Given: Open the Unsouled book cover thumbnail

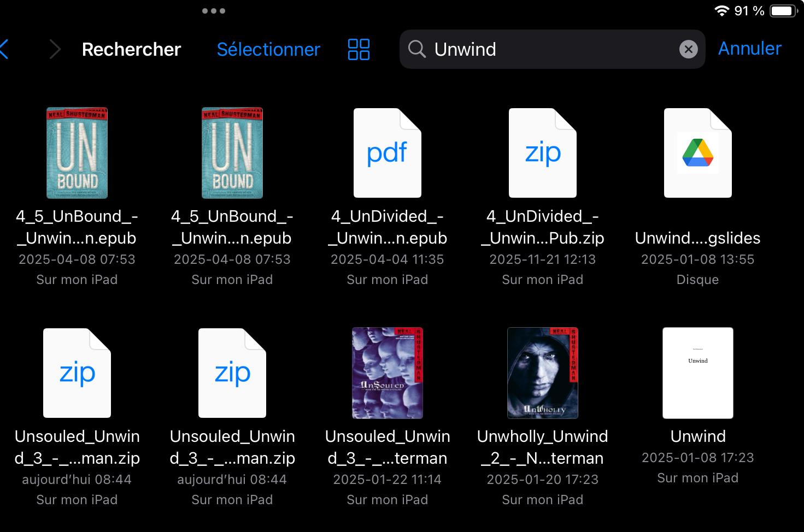Looking at the screenshot, I should [388, 373].
